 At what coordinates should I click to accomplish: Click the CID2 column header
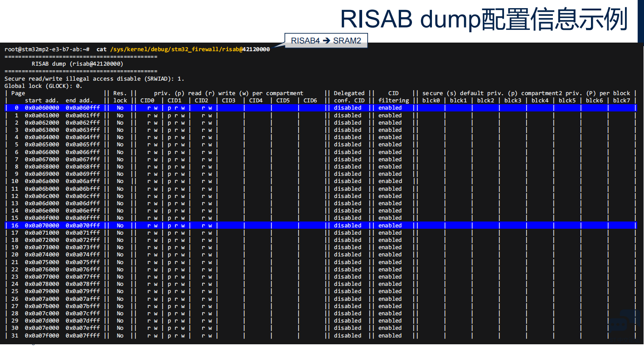(x=202, y=101)
